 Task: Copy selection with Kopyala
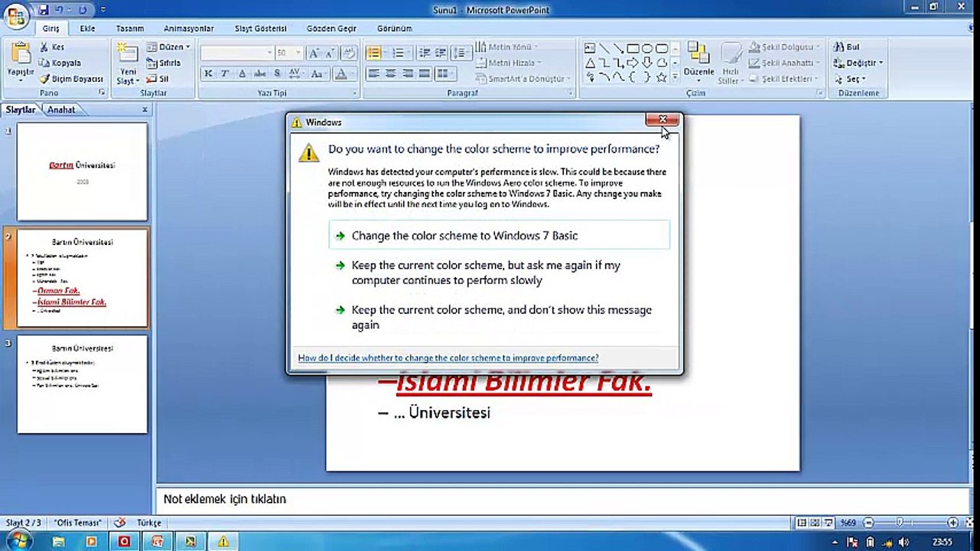pos(60,63)
